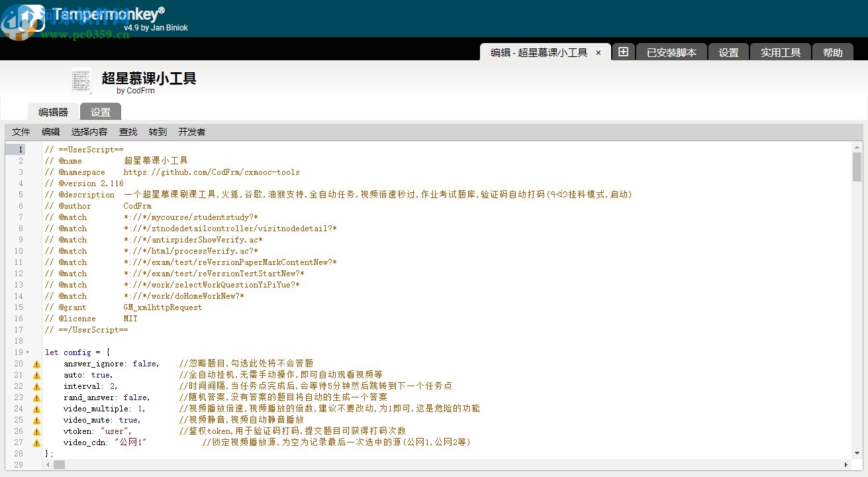Click 'MIT' on the @license line

[x=130, y=319]
